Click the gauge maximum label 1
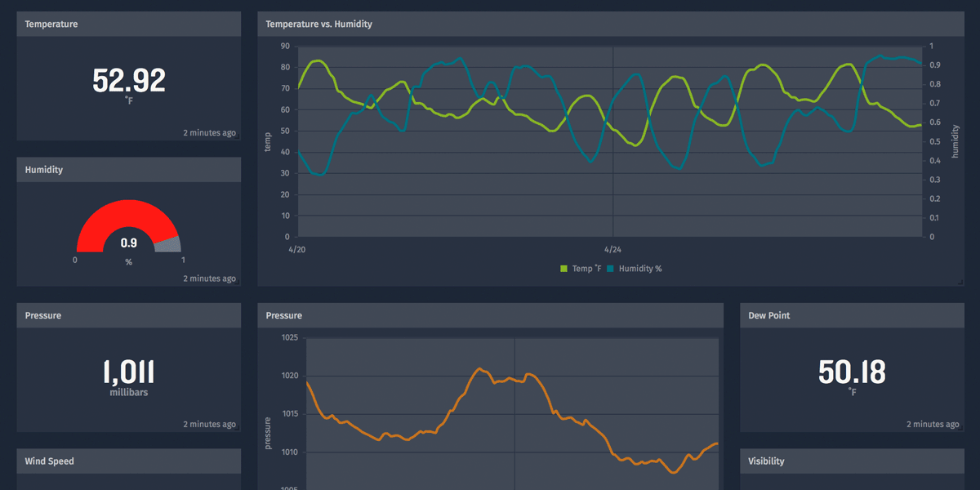This screenshot has width=980, height=490. click(183, 261)
